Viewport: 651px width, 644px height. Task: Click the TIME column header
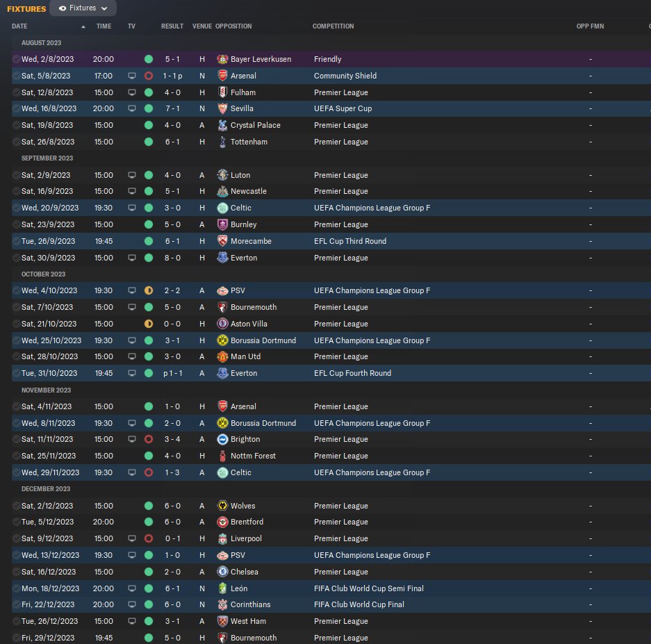pos(104,26)
